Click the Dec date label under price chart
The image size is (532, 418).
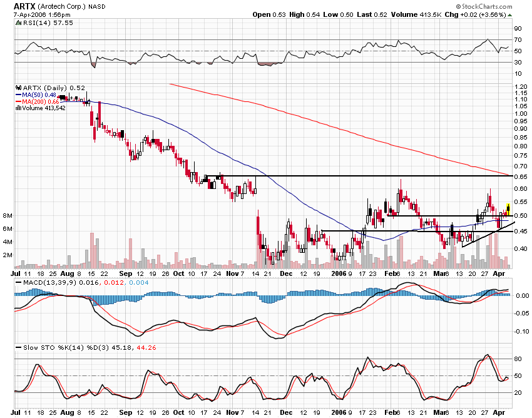(x=286, y=274)
